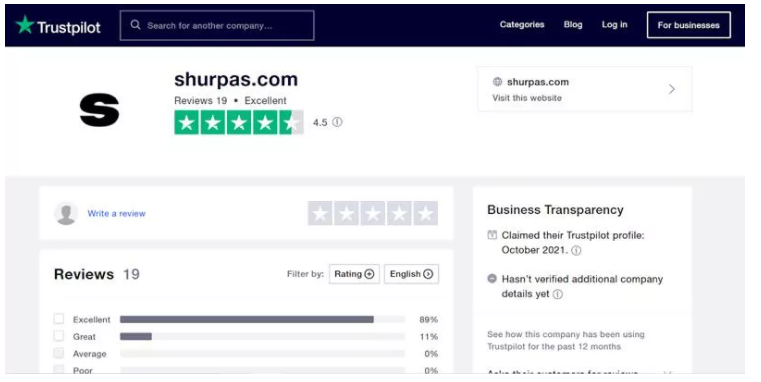Viewport: 761px width, 382px height.
Task: Click the info icon after details yet
Action: pyautogui.click(x=558, y=294)
